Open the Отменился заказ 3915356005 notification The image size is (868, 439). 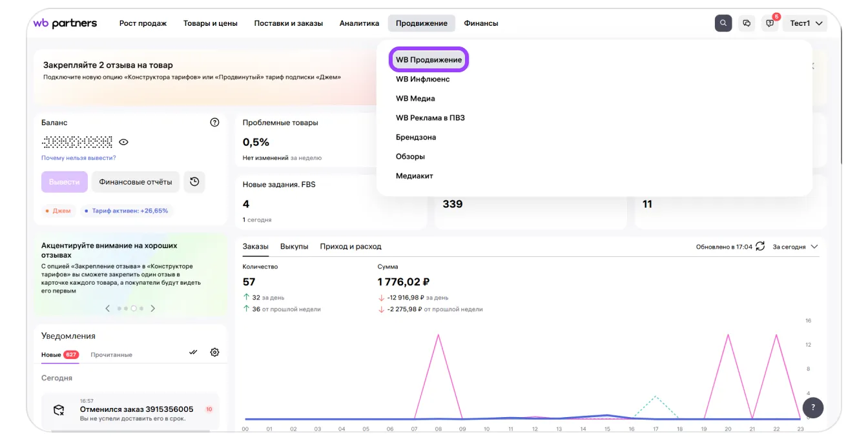coord(136,409)
